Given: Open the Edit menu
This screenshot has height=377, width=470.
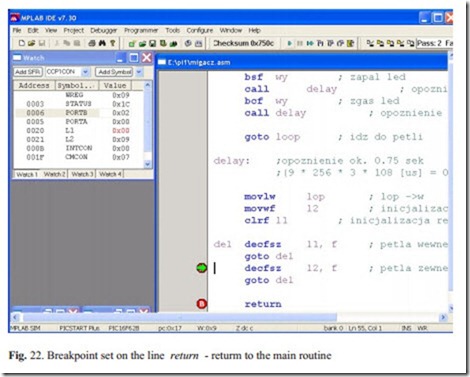Looking at the screenshot, I should 33,30.
